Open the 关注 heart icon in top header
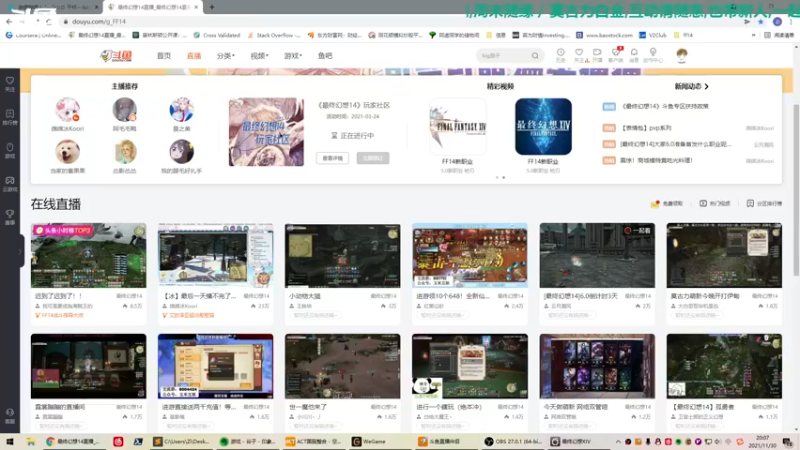Screen dimensions: 800x450 579,55
